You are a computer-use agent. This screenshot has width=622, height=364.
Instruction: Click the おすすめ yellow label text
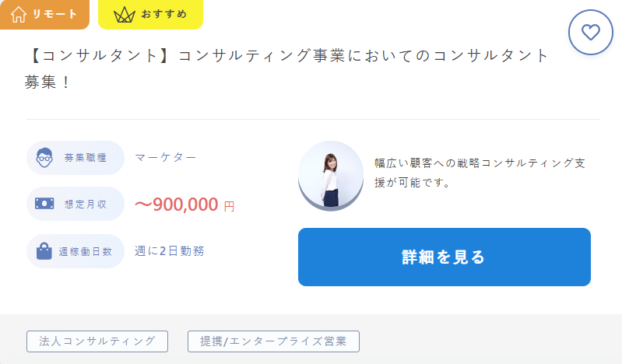coord(163,14)
